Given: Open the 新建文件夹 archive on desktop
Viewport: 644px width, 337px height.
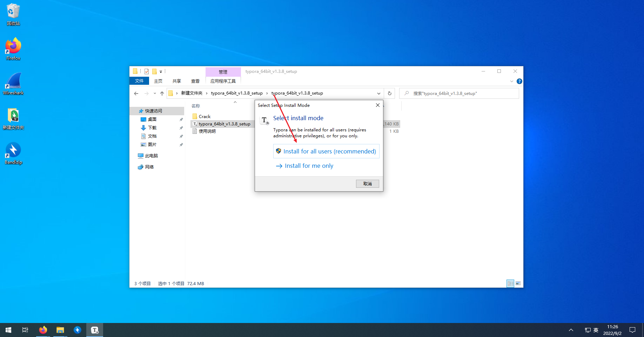Looking at the screenshot, I should pyautogui.click(x=13, y=118).
